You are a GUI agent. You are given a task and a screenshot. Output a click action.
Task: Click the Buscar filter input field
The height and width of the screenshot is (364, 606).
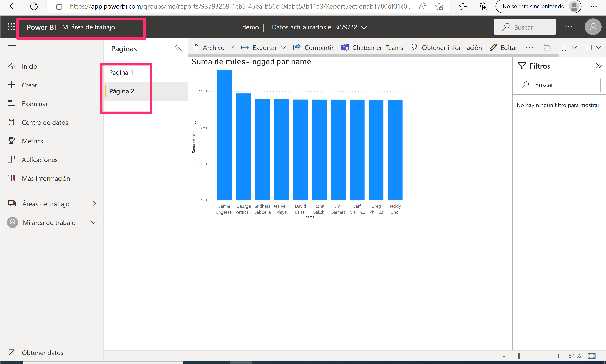click(x=559, y=85)
